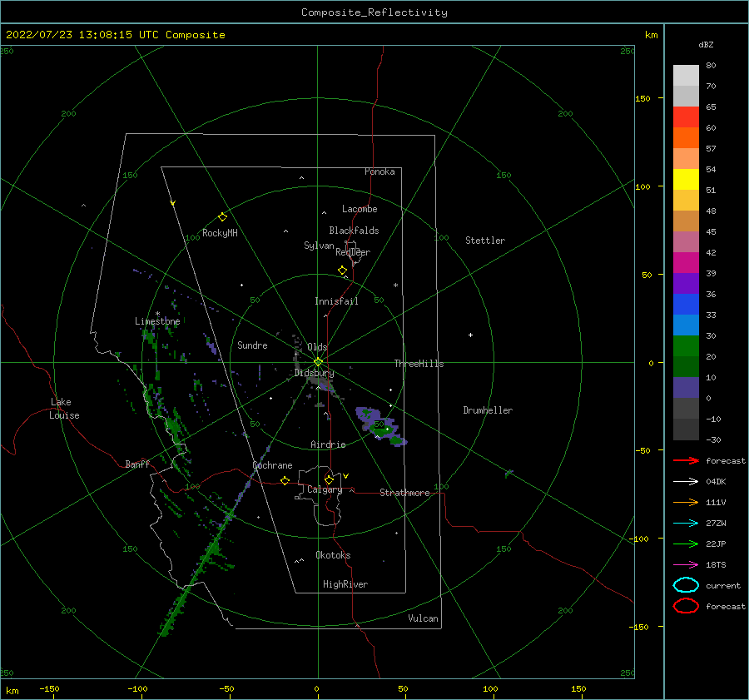Image resolution: width=749 pixels, height=700 pixels.
Task: Click the yellow diamond marker below Cochrane
Action: (x=285, y=481)
